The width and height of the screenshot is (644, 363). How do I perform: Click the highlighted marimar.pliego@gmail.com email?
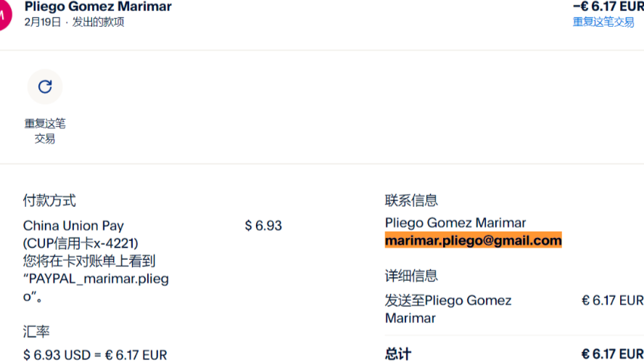pos(473,240)
